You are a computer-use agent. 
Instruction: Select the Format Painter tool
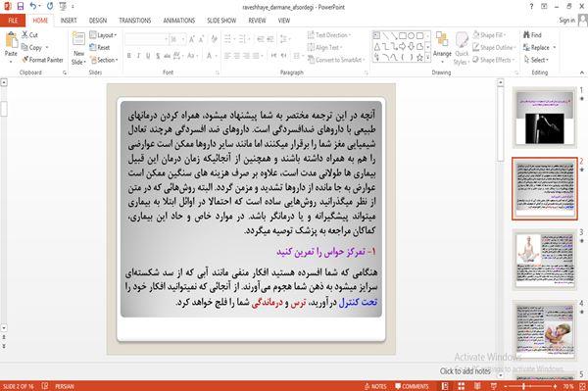[42, 60]
